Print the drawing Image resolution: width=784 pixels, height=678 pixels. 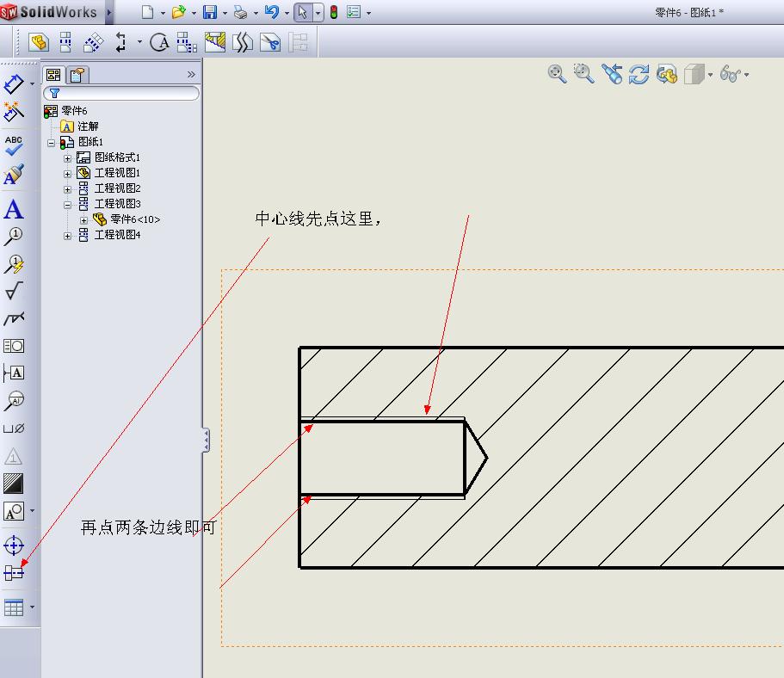[240, 12]
